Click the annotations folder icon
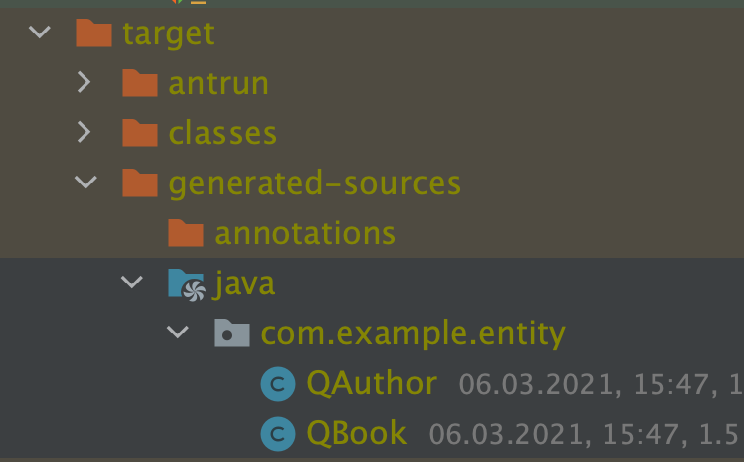This screenshot has width=744, height=462. tap(186, 233)
